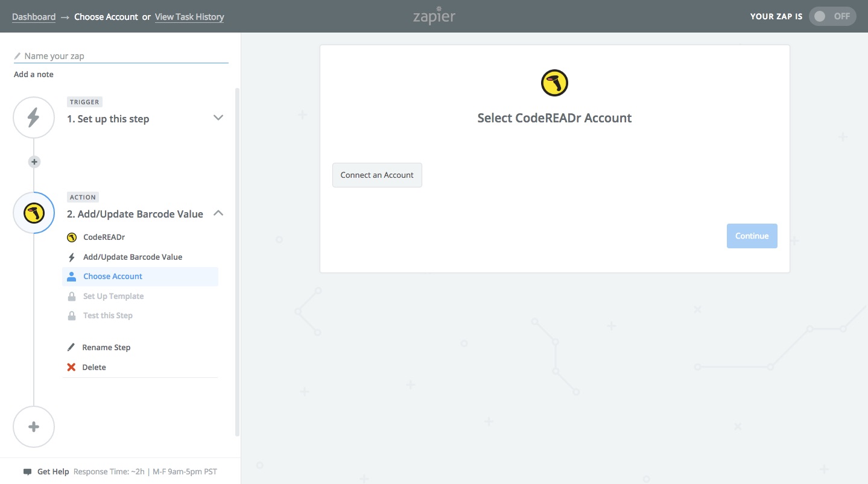Viewport: 868px width, 484px height.
Task: Click the CodeREADr logo in account panel
Action: (554, 83)
